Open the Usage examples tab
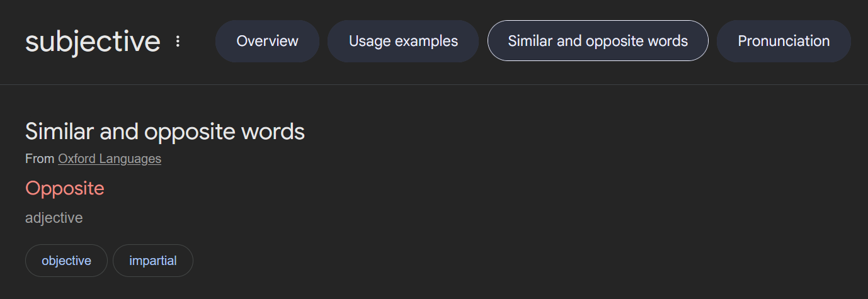Screen dimensions: 868x299 pos(403,42)
